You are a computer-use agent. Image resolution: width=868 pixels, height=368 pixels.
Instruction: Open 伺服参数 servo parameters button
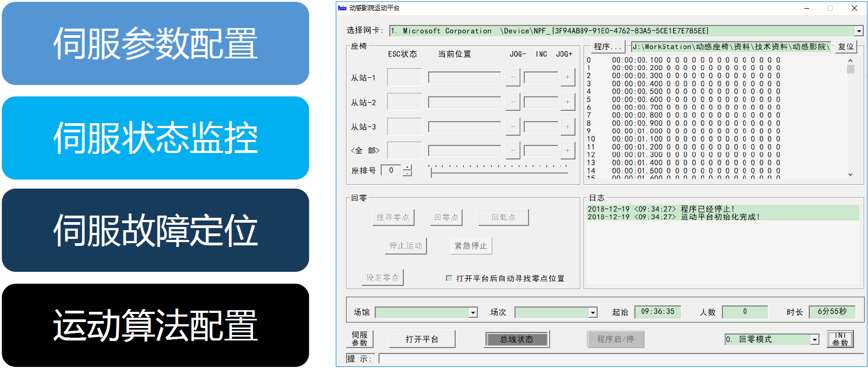click(360, 339)
